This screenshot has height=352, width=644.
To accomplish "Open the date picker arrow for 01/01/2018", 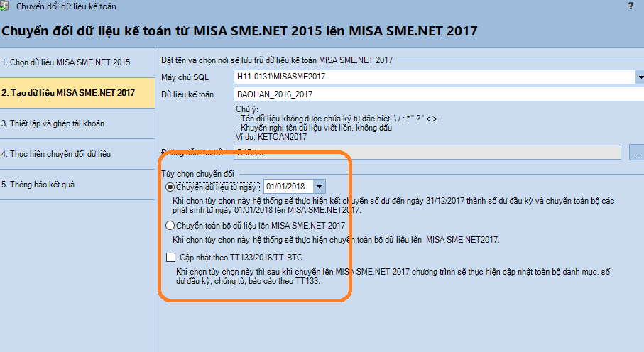I will (319, 187).
